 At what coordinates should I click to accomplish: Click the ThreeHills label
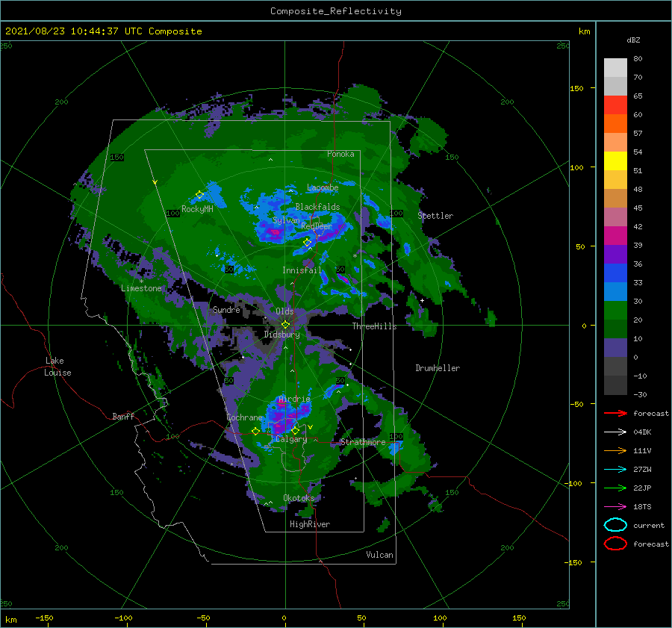click(375, 326)
